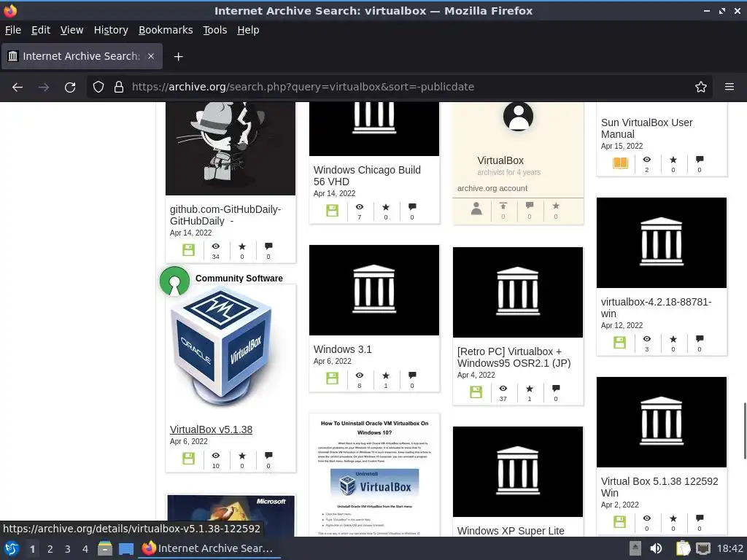Viewport: 747px width, 560px height.
Task: Switch to workspace 2 in taskbar
Action: [x=50, y=549]
